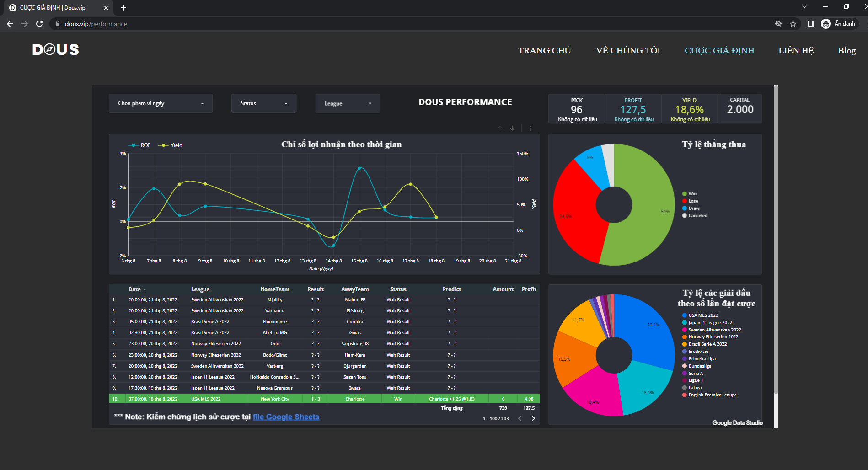Open the LIÊN HỆ menu page
The height and width of the screenshot is (470, 868).
pyautogui.click(x=796, y=51)
